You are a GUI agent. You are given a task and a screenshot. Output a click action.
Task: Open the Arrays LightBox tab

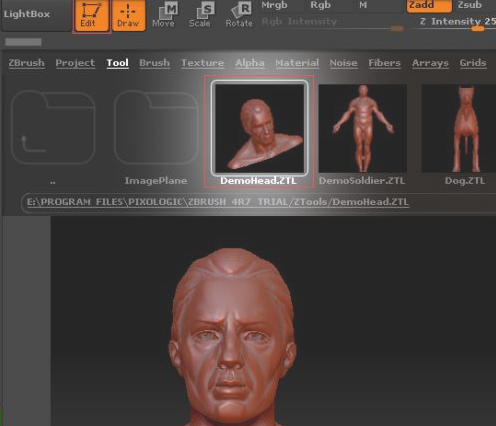(430, 63)
